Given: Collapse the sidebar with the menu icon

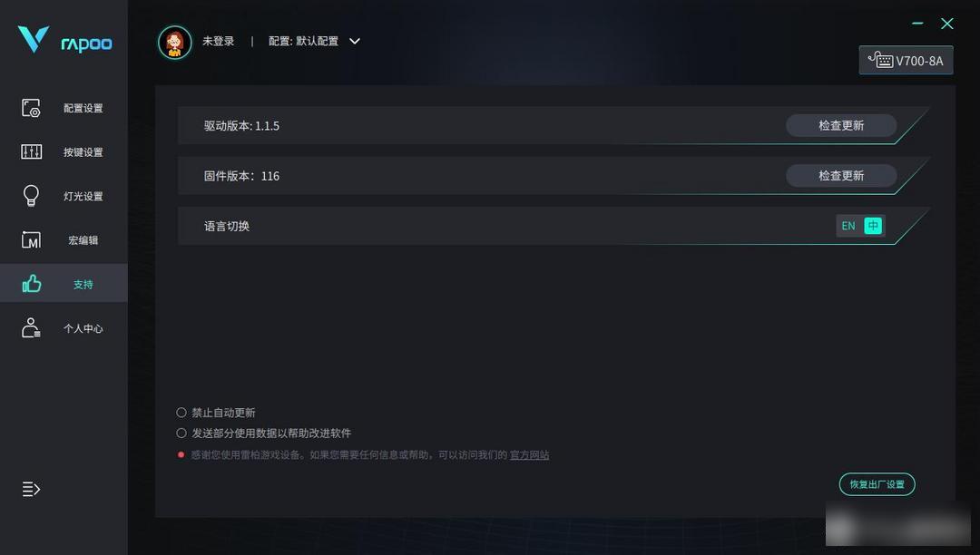Looking at the screenshot, I should tap(31, 489).
